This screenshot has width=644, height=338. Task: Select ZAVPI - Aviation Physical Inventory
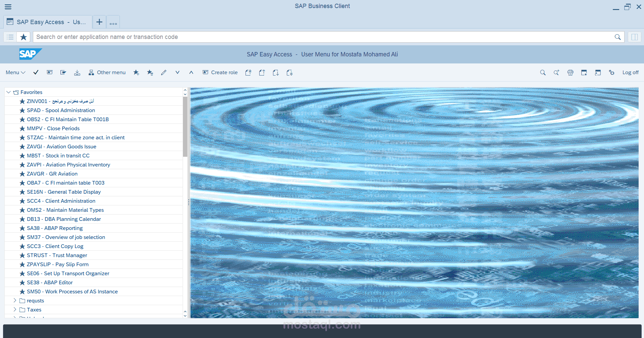pos(94,165)
